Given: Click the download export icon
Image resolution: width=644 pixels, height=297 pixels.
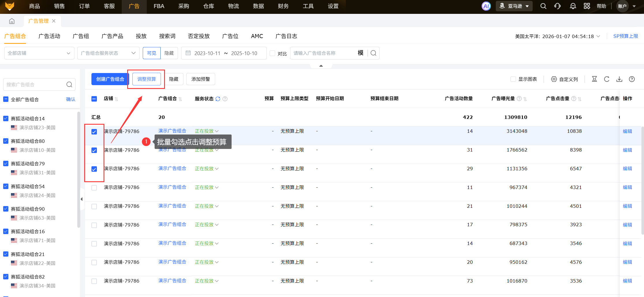Looking at the screenshot, I should (619, 79).
